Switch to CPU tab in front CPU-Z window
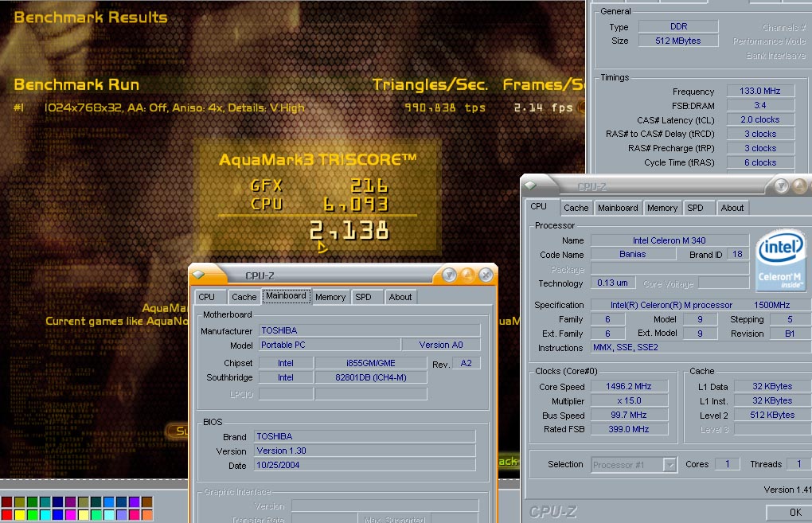 (x=207, y=297)
